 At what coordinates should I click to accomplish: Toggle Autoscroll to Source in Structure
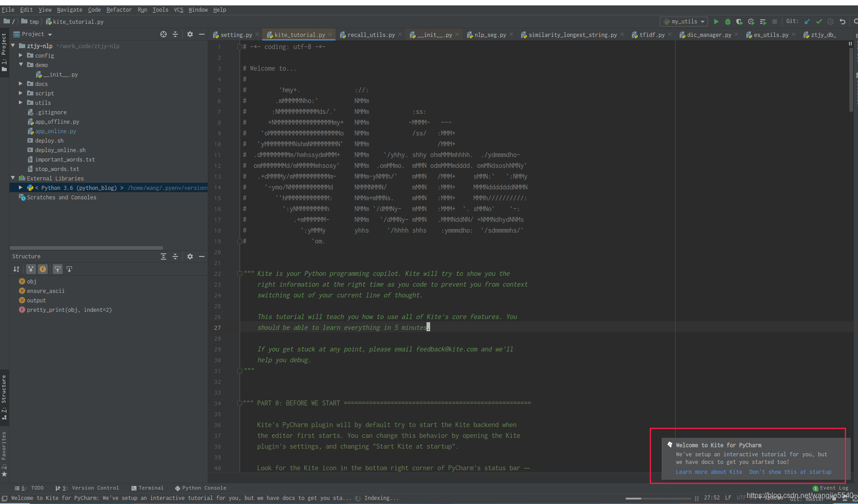(58, 269)
